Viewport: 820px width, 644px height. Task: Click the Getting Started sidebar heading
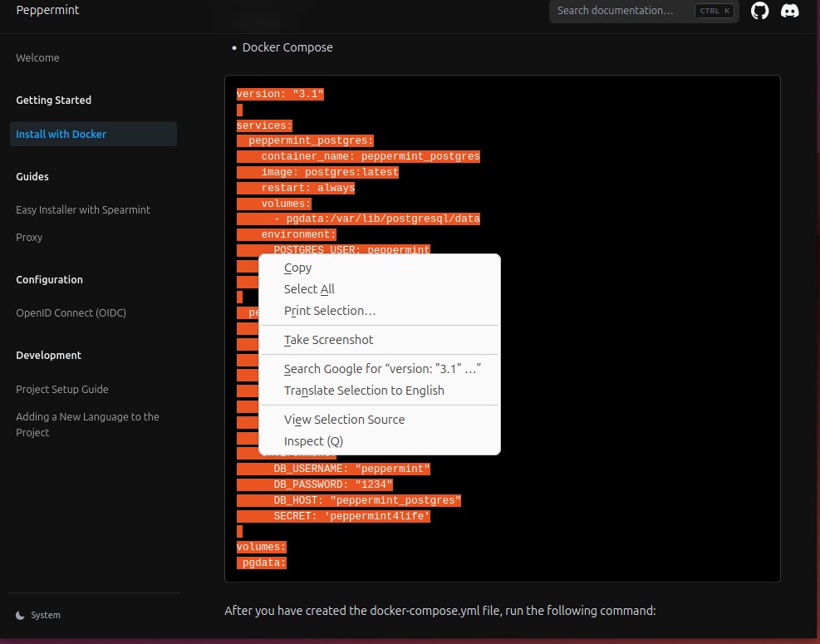point(53,100)
